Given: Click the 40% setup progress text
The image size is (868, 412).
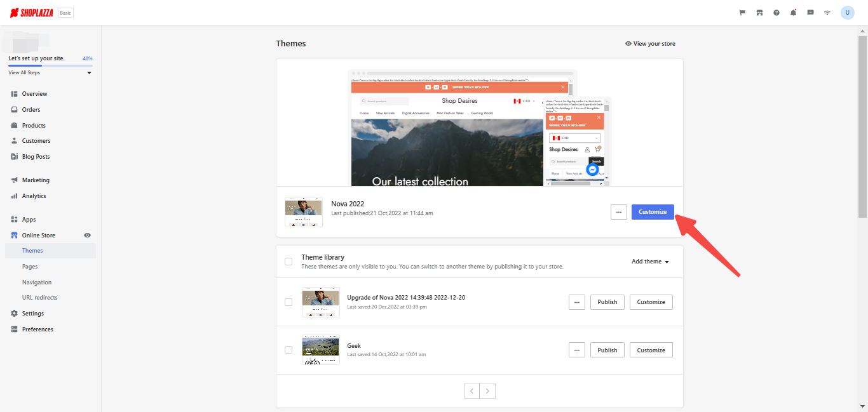Looking at the screenshot, I should 88,58.
